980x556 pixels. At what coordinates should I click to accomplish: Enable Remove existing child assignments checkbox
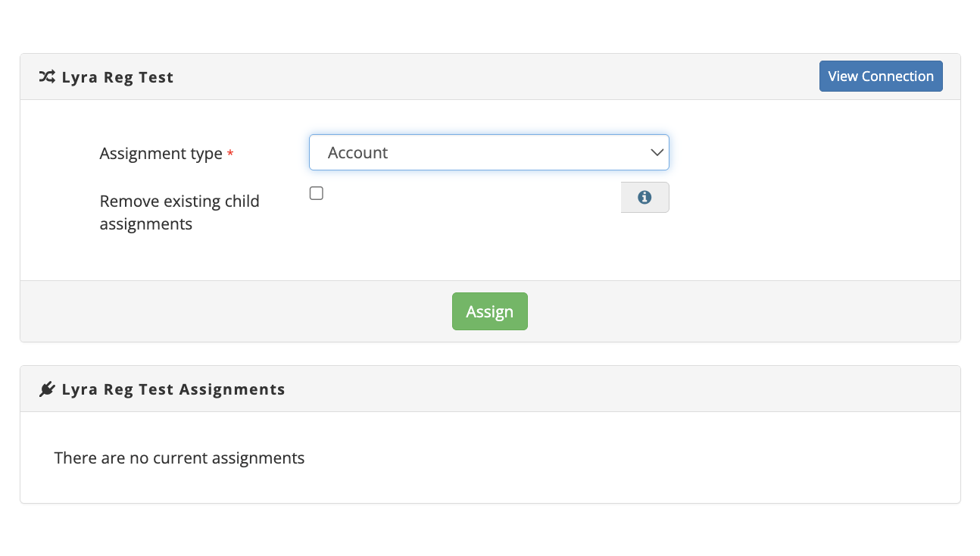[317, 193]
